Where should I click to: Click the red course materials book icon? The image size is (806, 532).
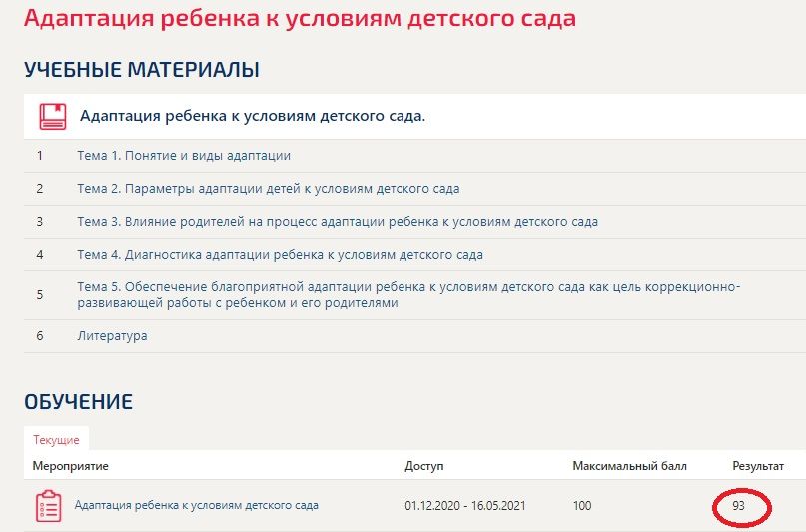pyautogui.click(x=53, y=117)
